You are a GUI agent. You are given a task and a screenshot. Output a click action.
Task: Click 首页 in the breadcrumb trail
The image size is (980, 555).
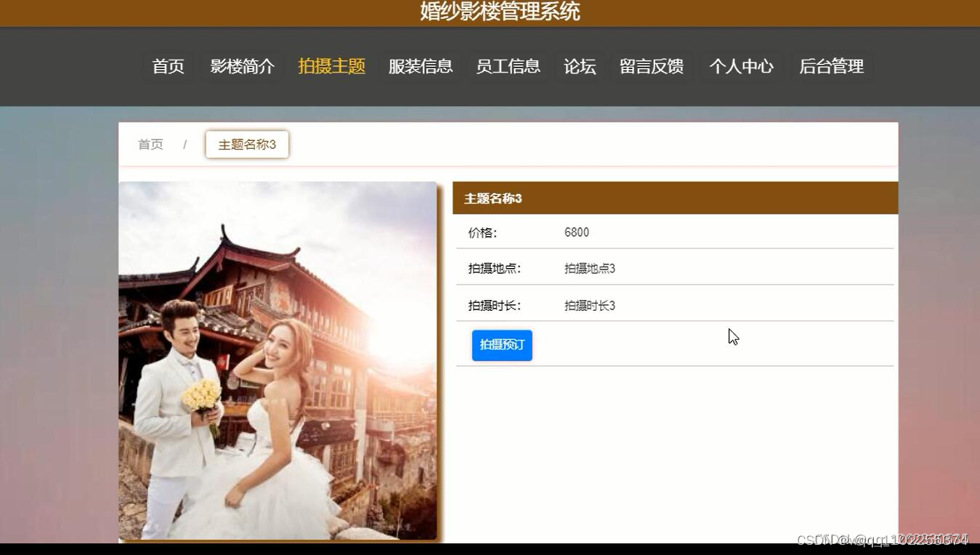[150, 144]
